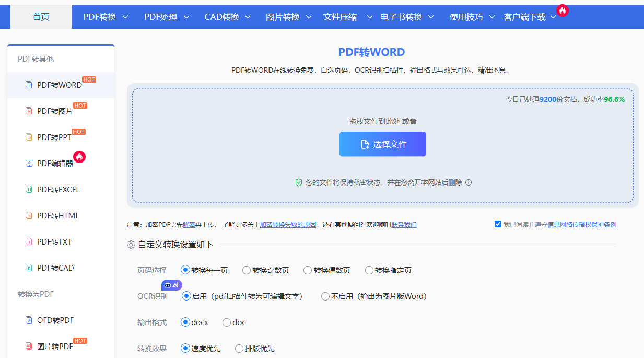Open the 图片转换 dropdown menu
This screenshot has width=644, height=358.
tap(289, 17)
